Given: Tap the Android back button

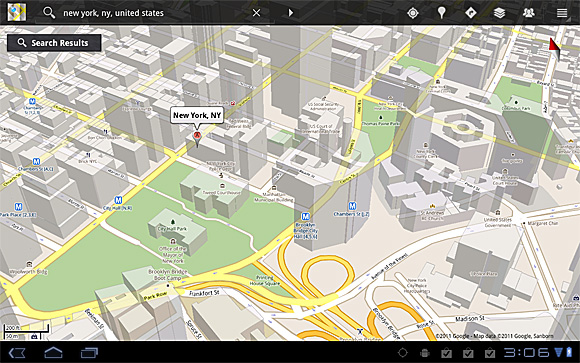Looking at the screenshot, I should pyautogui.click(x=17, y=353).
